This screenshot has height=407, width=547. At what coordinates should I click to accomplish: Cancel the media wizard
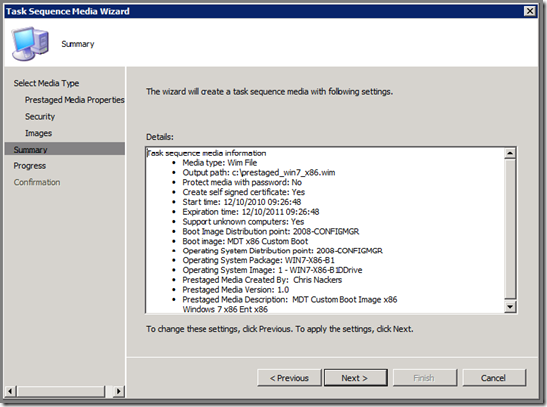coord(494,378)
